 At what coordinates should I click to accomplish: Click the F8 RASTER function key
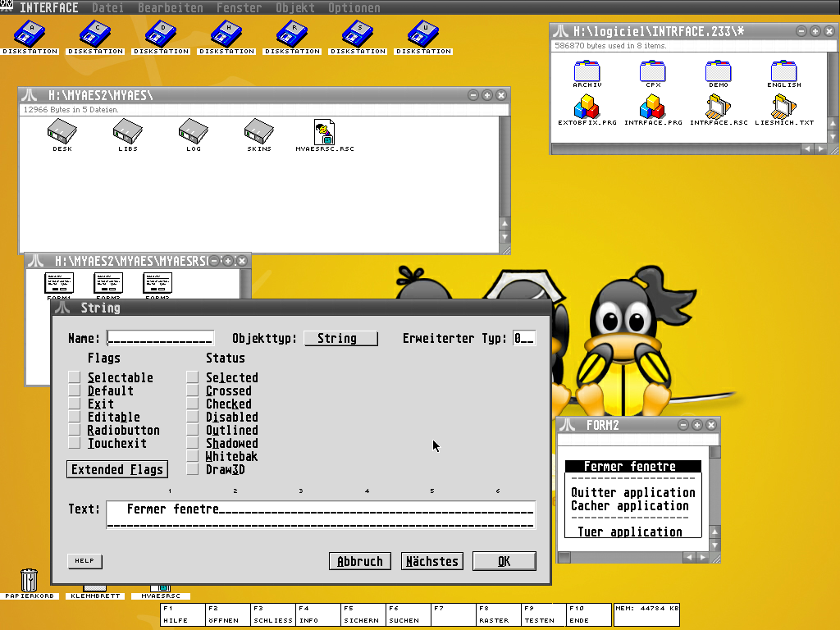click(498, 614)
